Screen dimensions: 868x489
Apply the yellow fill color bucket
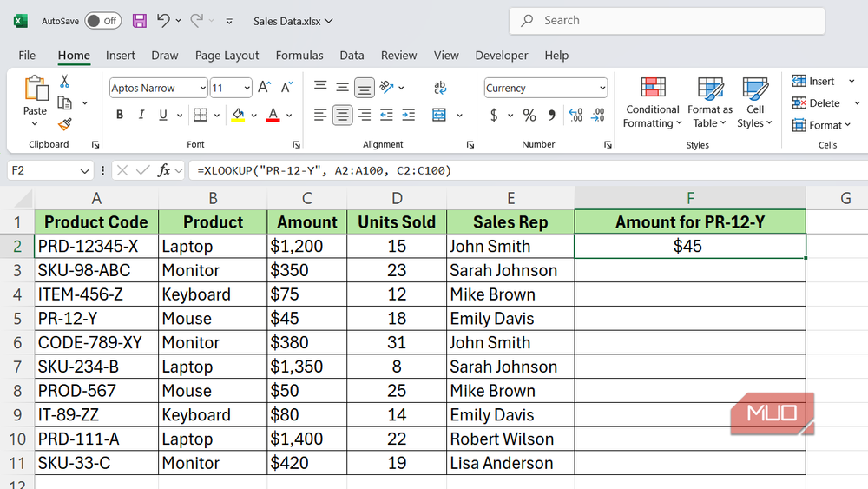[x=238, y=115]
